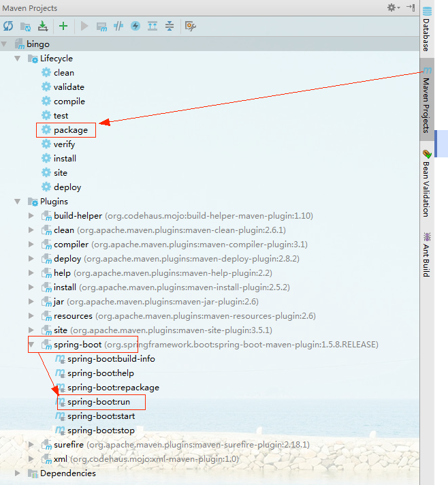This screenshot has height=485, width=448.
Task: Click Execute Maven Goal icon
Action: 101,27
